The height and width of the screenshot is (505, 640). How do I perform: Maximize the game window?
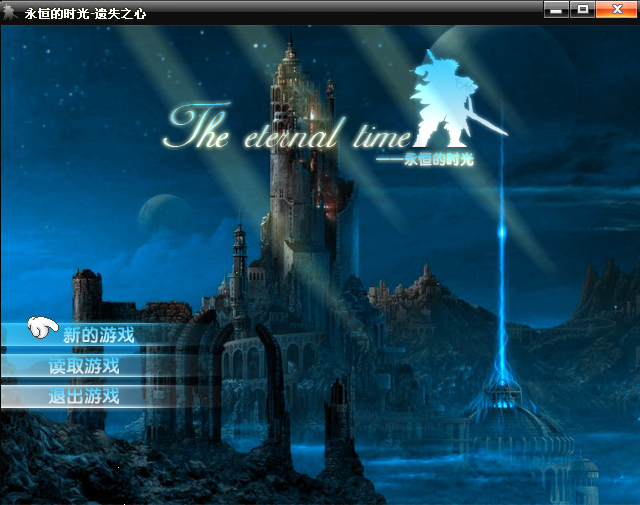(x=582, y=9)
